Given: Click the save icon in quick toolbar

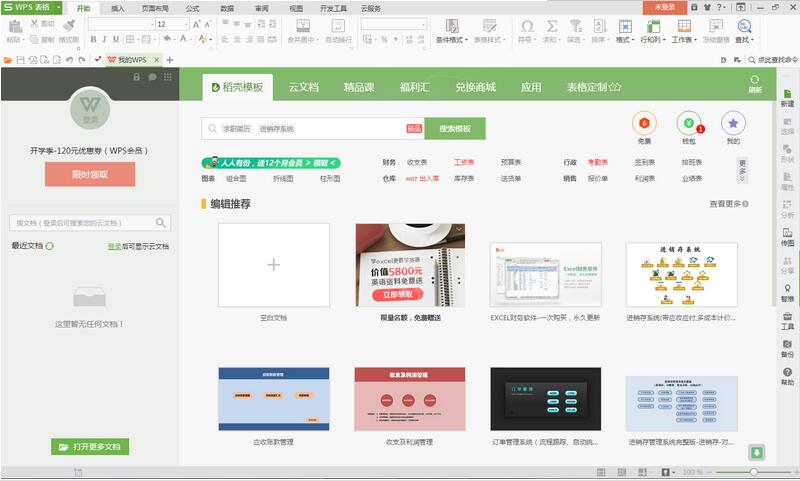Looking at the screenshot, I should click(x=20, y=60).
